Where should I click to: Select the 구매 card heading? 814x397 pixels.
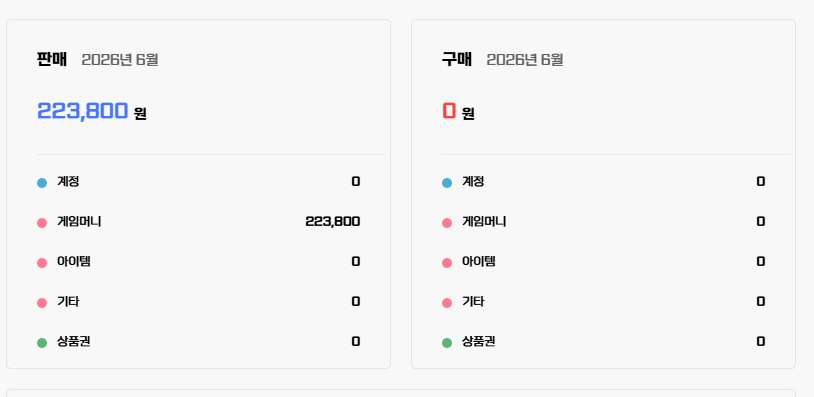click(457, 59)
